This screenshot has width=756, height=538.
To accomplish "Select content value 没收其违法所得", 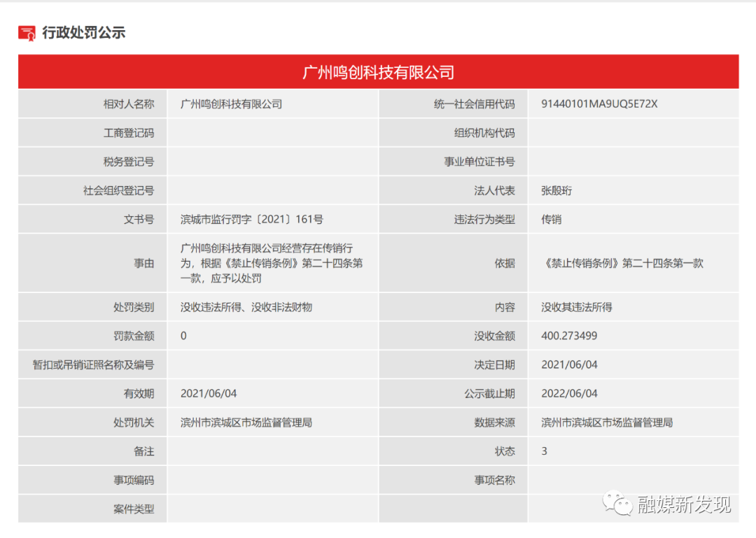I will [x=577, y=307].
